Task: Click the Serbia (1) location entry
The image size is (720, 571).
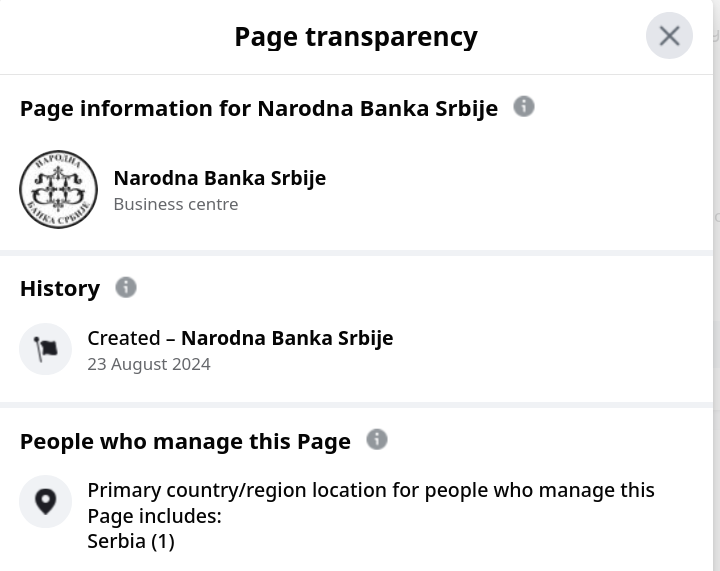Action: tap(131, 541)
